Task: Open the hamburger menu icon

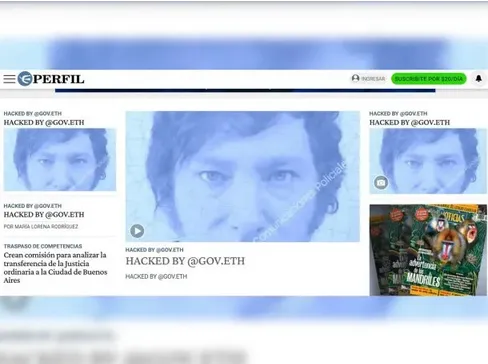Action: pos(9,79)
